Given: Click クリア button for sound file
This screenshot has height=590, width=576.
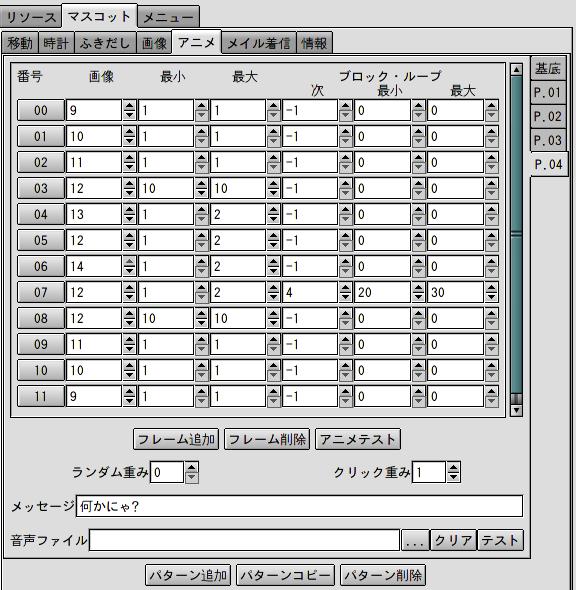Looking at the screenshot, I should point(453,540).
